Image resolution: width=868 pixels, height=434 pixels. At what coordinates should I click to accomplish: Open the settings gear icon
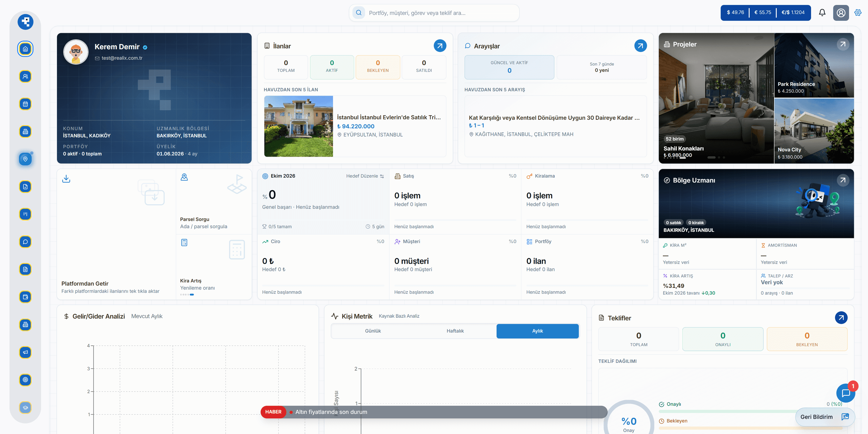point(858,13)
